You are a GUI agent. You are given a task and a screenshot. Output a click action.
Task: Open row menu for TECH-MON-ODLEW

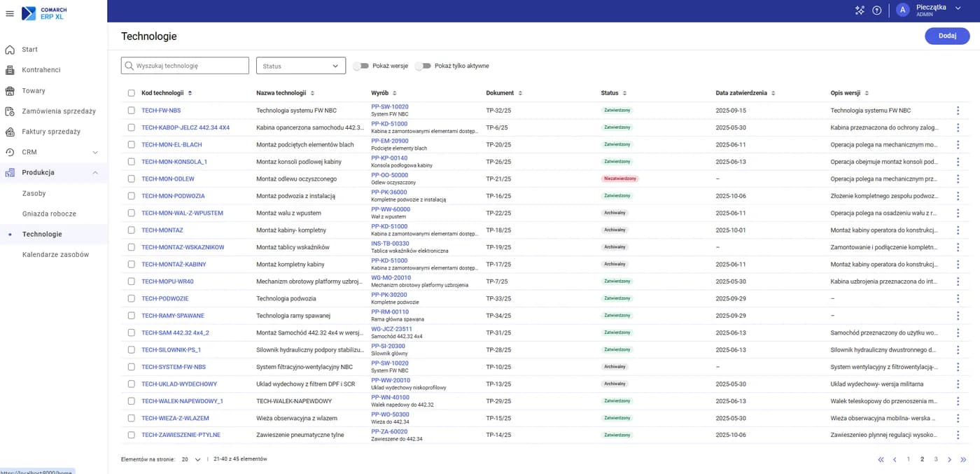(958, 179)
